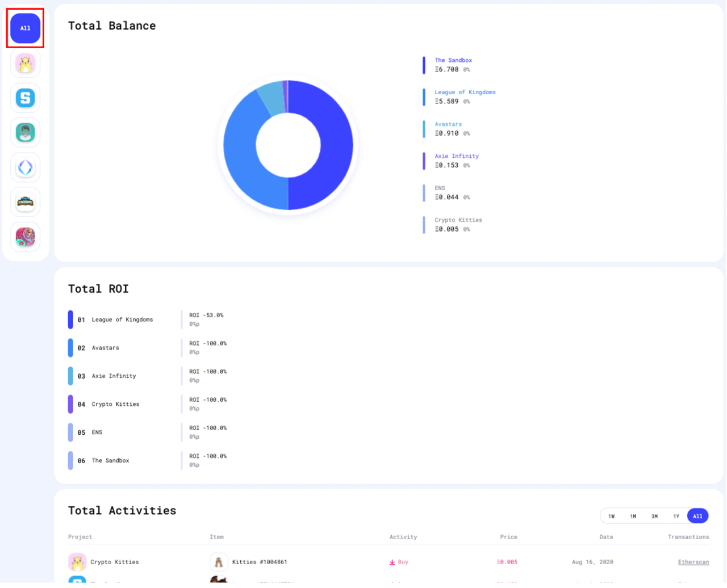Image resolution: width=727 pixels, height=588 pixels.
Task: Click Avastars legend label
Action: coord(448,124)
